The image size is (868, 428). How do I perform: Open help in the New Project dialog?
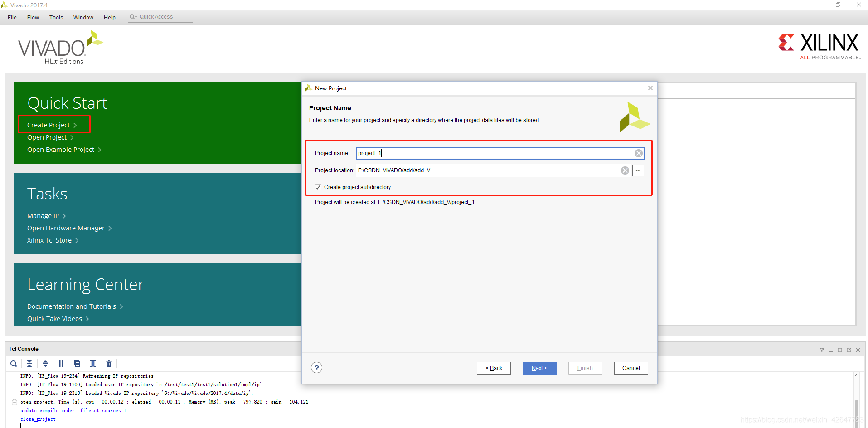click(317, 368)
